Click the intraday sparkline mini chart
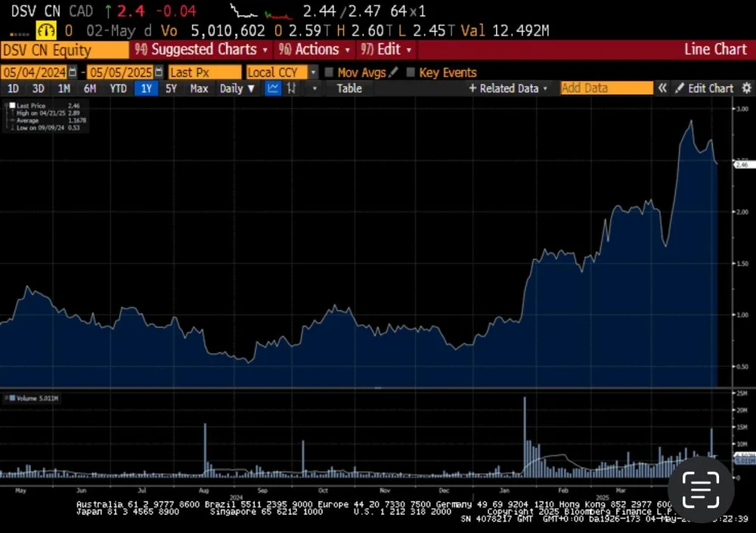 pyautogui.click(x=261, y=11)
